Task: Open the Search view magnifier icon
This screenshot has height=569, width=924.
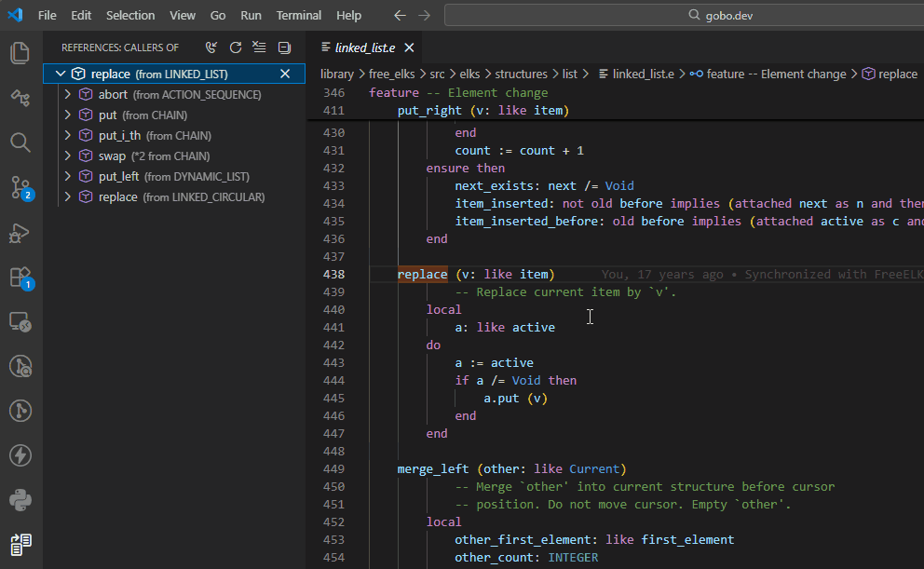Action: click(x=20, y=142)
